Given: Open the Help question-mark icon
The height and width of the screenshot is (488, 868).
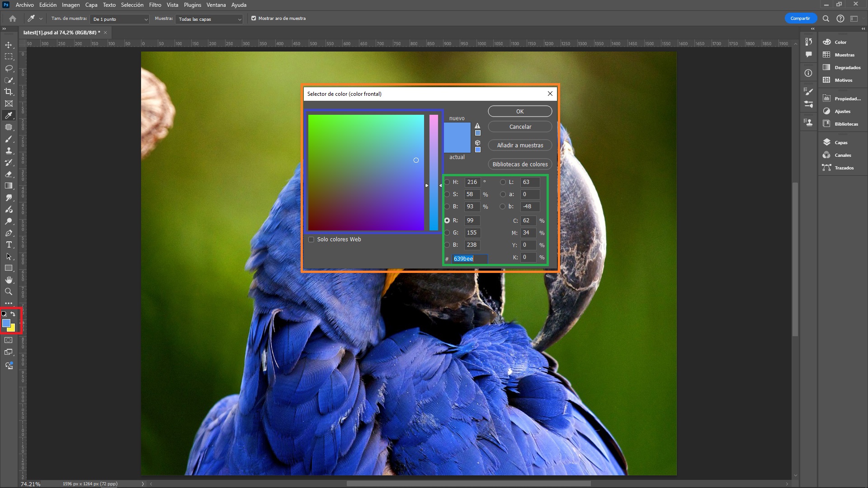Looking at the screenshot, I should pos(840,19).
